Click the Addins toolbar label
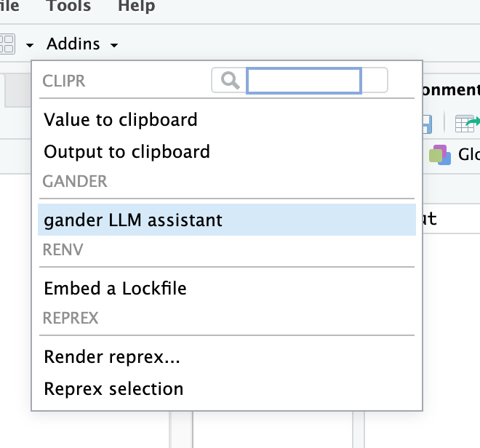The width and height of the screenshot is (480, 448). (73, 44)
